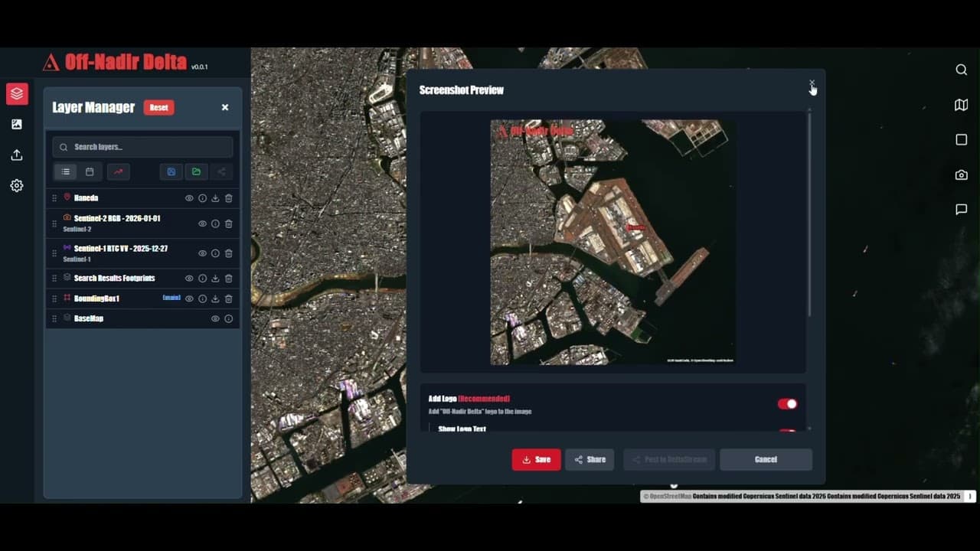Click the drag handle of BaseMap layer
Image resolution: width=980 pixels, height=551 pixels.
click(x=54, y=318)
